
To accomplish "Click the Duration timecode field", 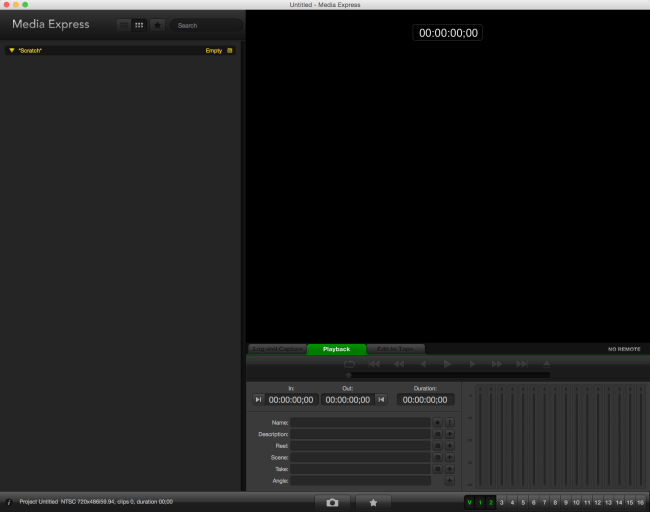I will (425, 400).
